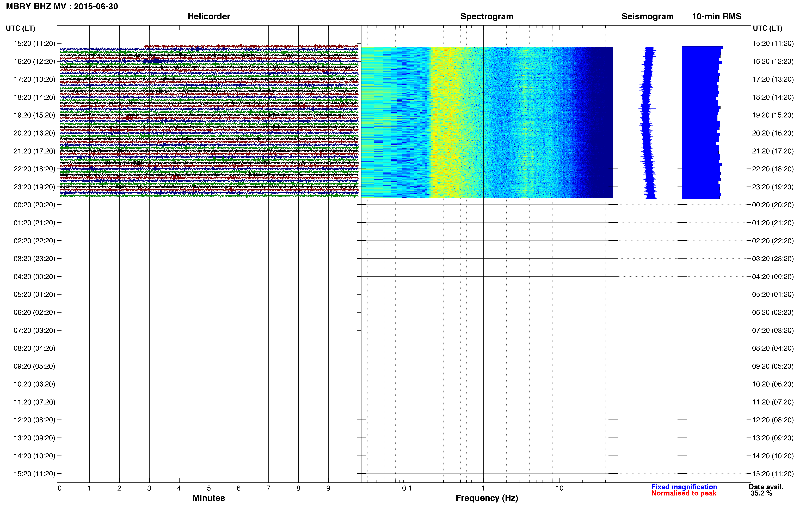Viewport: 812px width, 508px height.
Task: Click 16:20 (12:20) on the RMS time axis
Action: pos(773,62)
